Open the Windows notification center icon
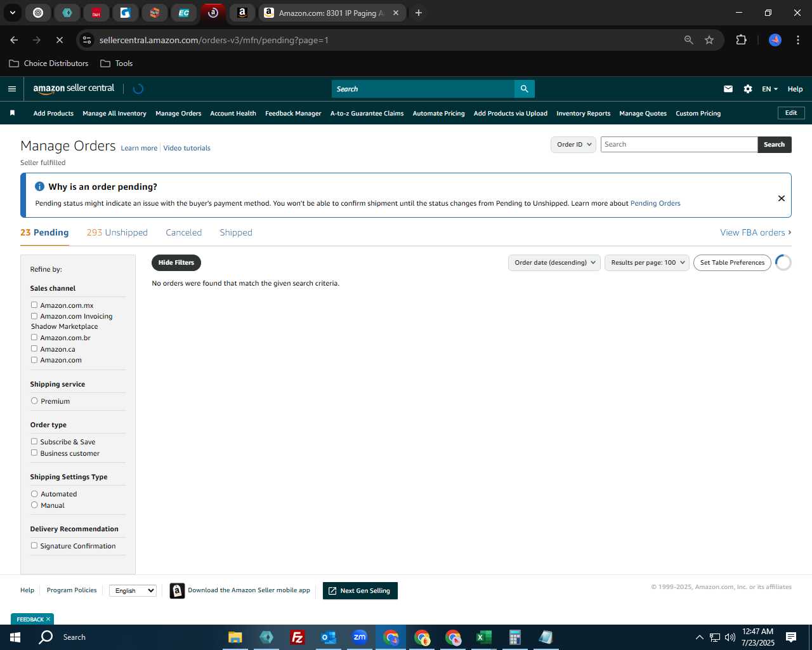Image resolution: width=812 pixels, height=650 pixels. [x=791, y=637]
